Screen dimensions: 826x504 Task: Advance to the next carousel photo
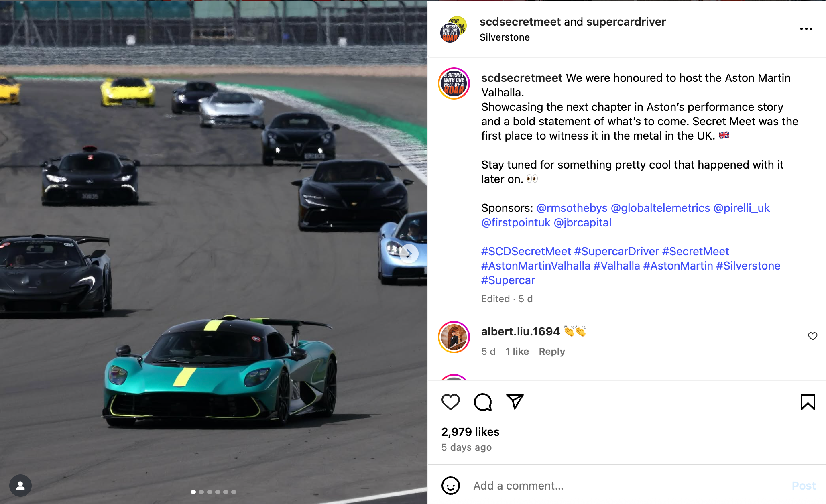tap(409, 254)
